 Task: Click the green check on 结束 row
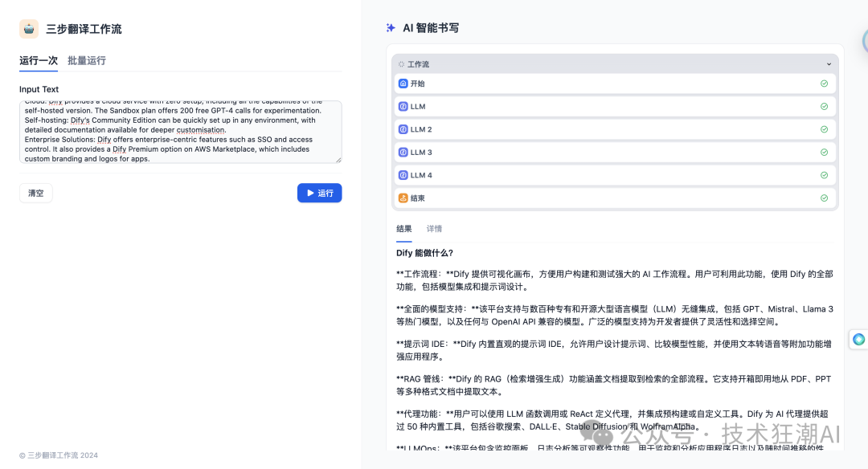point(825,198)
